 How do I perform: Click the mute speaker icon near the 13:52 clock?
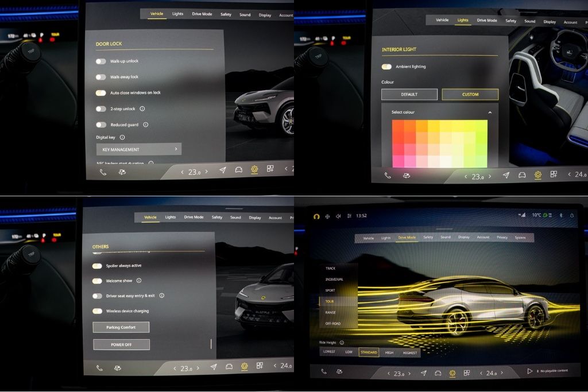tap(338, 216)
